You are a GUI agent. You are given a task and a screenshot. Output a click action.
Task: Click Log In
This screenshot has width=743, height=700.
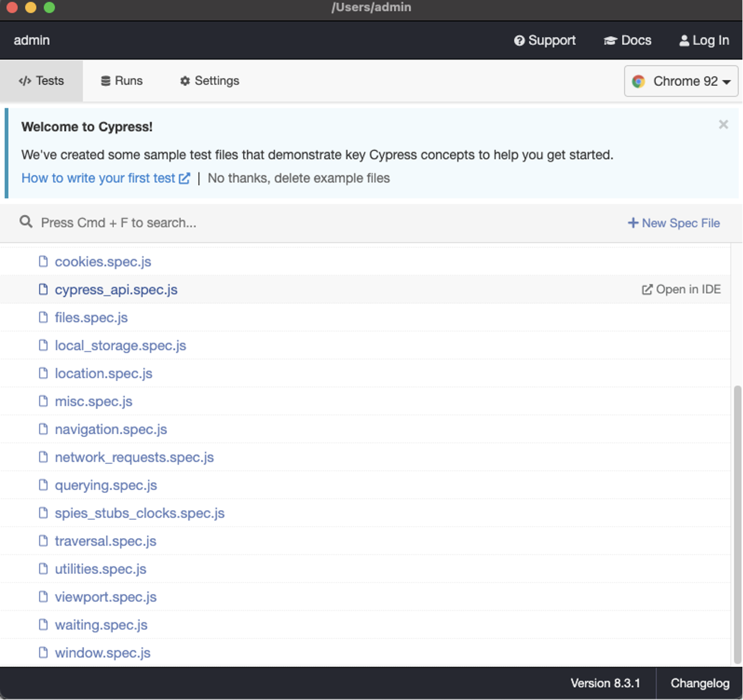pyautogui.click(x=704, y=40)
